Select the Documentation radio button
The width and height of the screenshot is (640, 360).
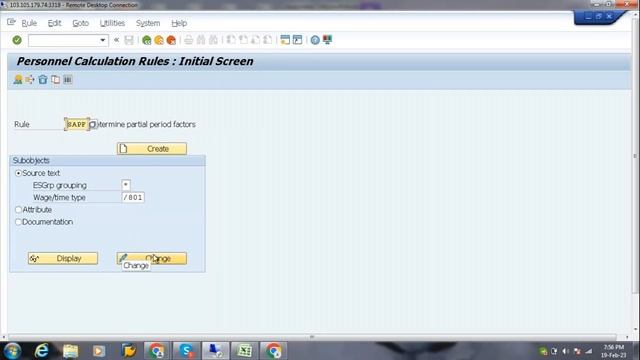pyautogui.click(x=18, y=222)
